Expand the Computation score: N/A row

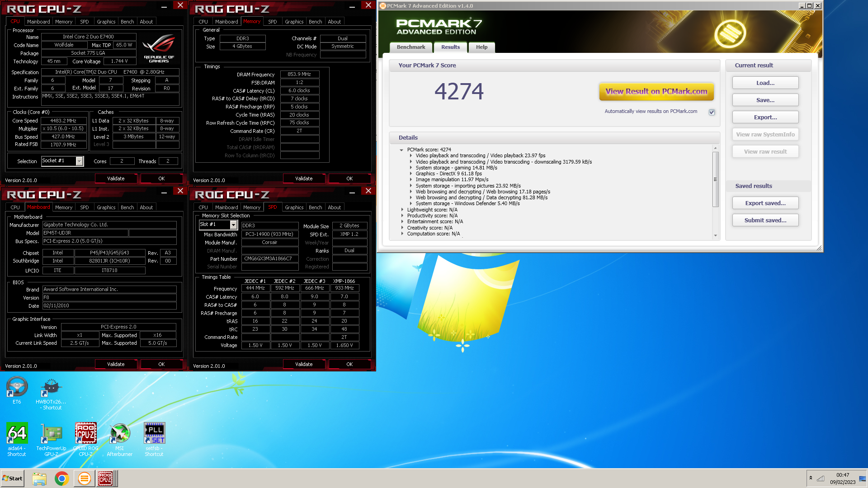402,234
